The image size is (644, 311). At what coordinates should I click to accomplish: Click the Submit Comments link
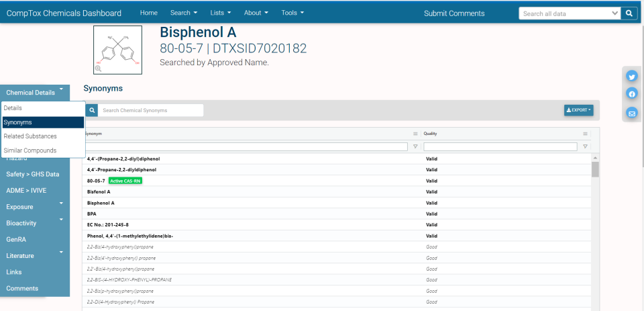(x=454, y=13)
